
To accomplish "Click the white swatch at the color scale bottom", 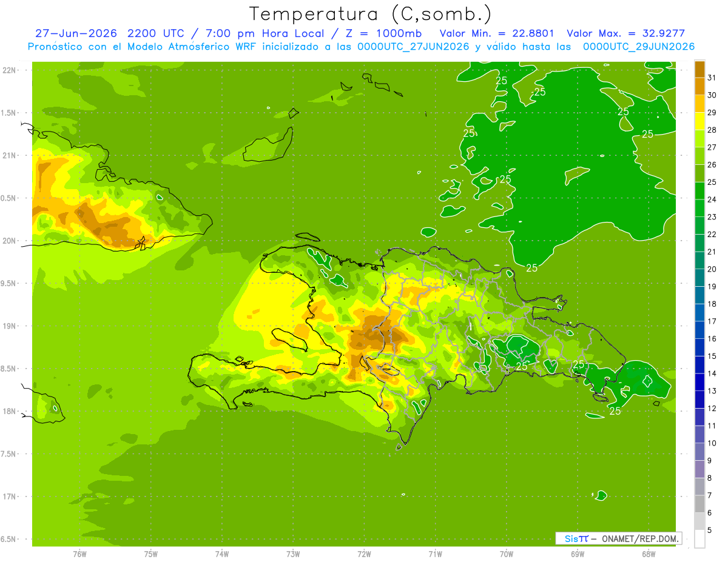I will pos(699,539).
